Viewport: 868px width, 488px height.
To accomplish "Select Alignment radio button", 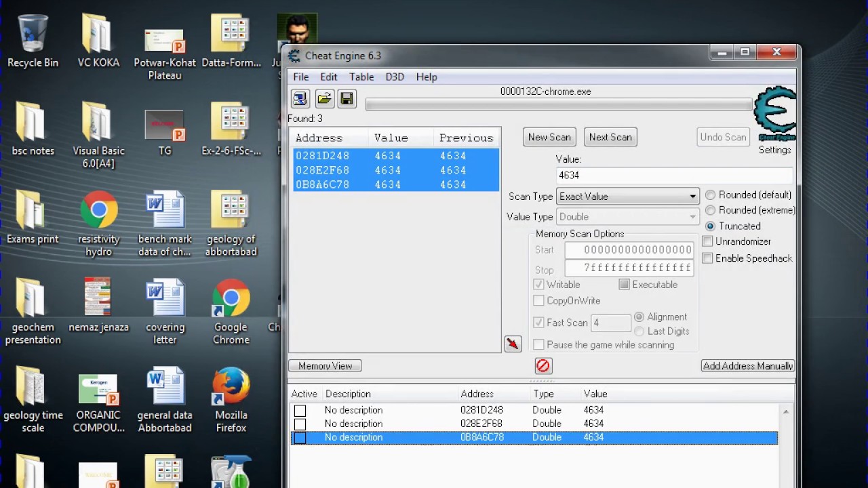I will pyautogui.click(x=639, y=317).
